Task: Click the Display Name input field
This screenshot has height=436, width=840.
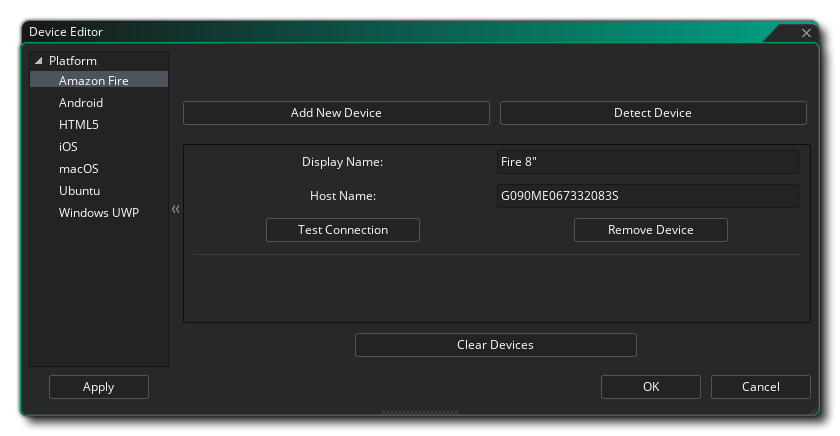Action: click(648, 162)
